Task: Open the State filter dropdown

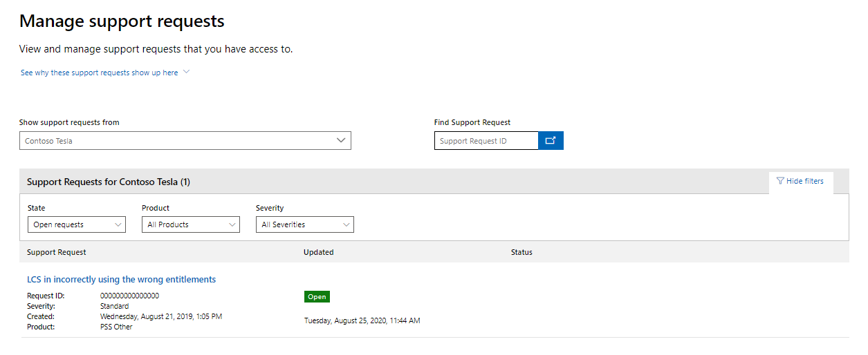Action: click(x=77, y=224)
